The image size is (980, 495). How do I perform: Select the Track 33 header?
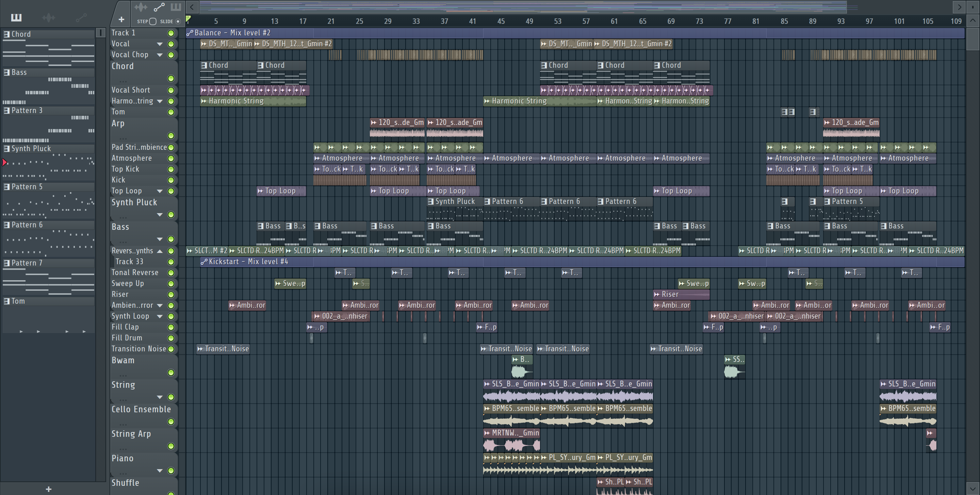click(145, 261)
